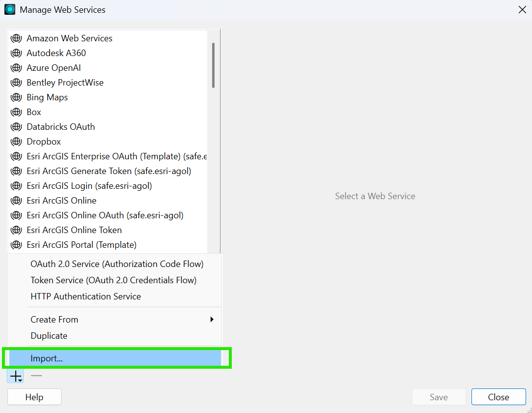Click the Close button
This screenshot has width=532, height=413.
click(499, 397)
